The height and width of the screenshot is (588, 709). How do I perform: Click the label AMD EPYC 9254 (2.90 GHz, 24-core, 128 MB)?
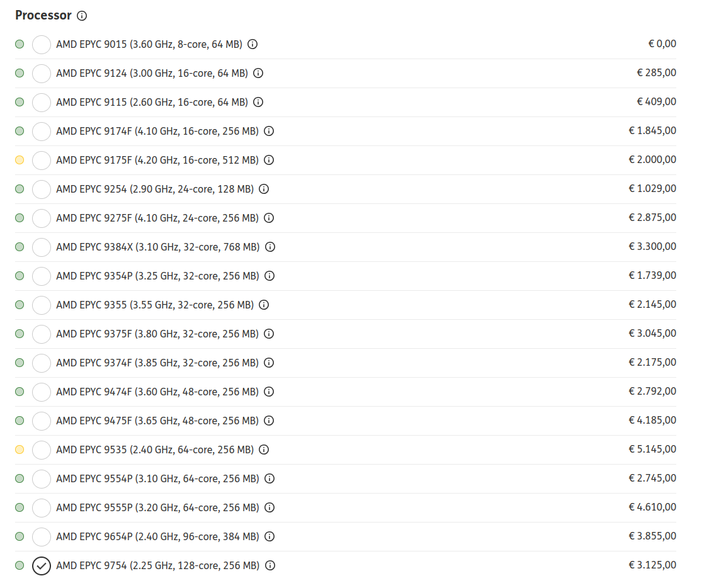155,189
